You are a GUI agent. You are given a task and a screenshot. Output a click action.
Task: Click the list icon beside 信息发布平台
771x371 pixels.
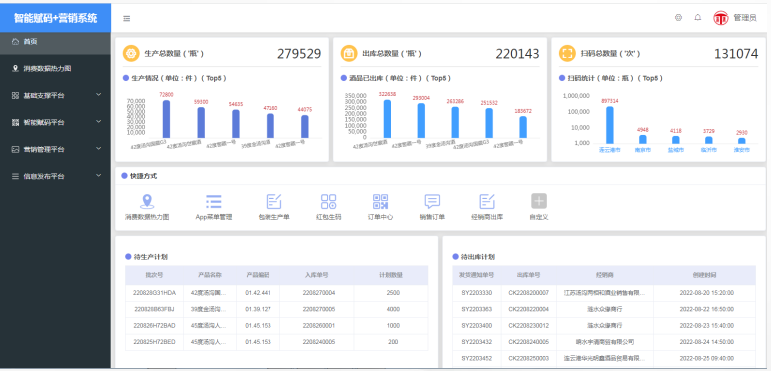[x=15, y=176]
